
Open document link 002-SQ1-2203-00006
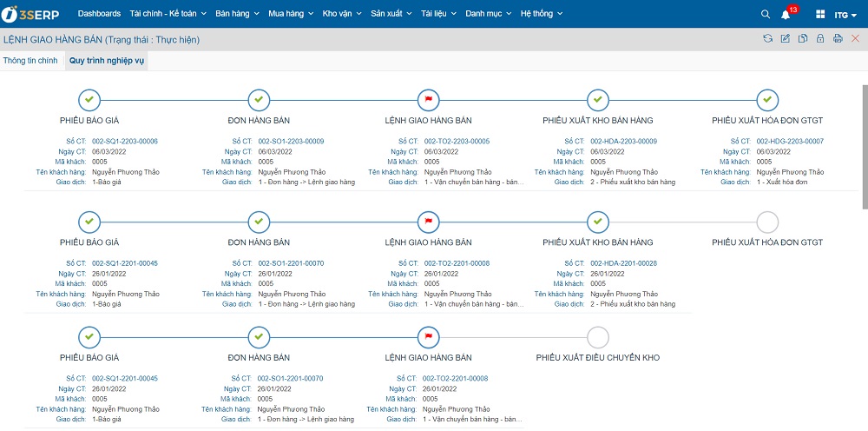point(124,141)
